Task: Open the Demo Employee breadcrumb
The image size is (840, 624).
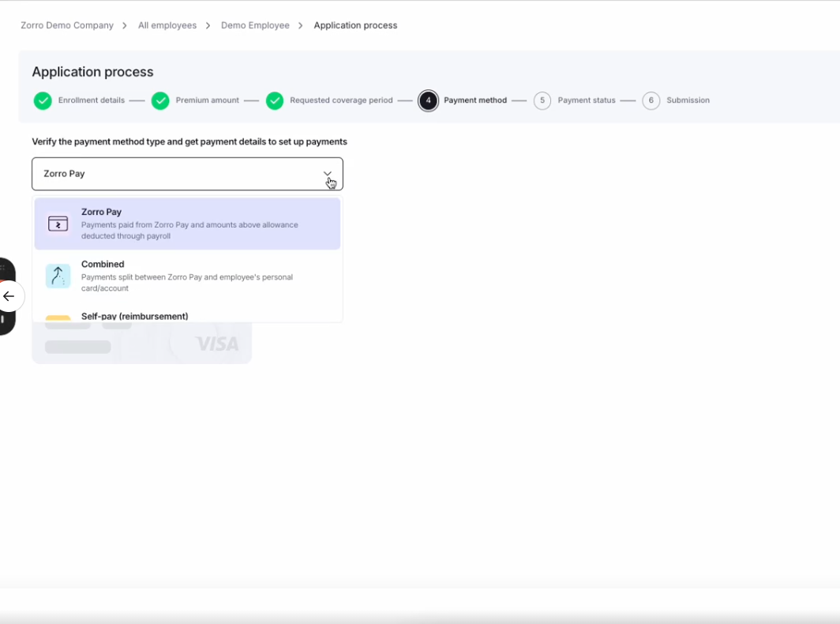Action: click(255, 25)
